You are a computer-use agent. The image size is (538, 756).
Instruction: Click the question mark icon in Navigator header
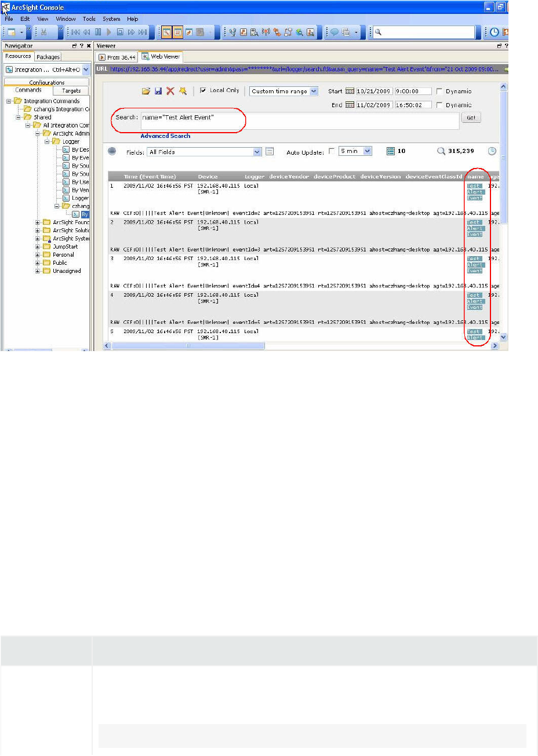click(81, 46)
